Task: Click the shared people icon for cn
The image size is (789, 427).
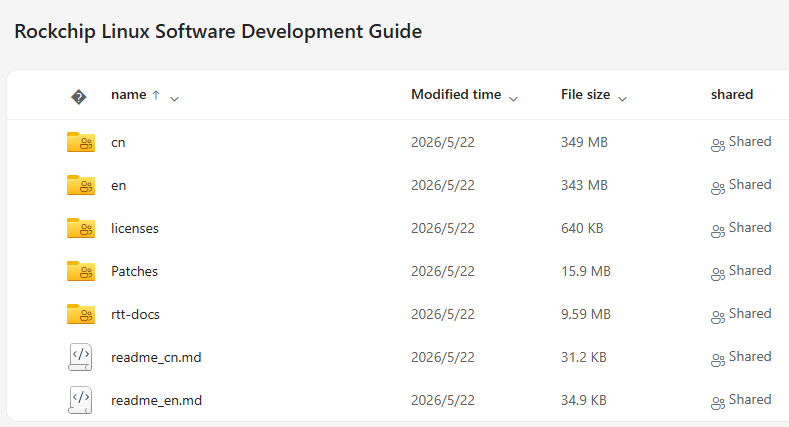Action: tap(718, 145)
